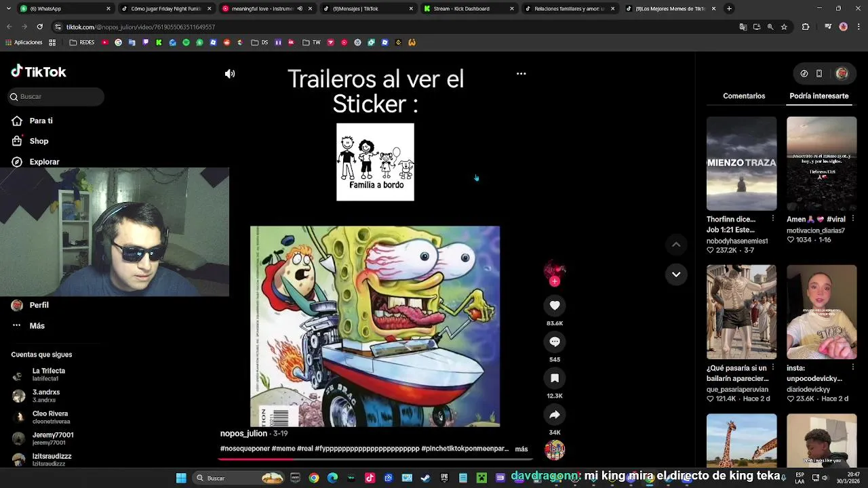Open the Aplicaciones bookmarks shortcut
The height and width of the screenshot is (488, 868).
[x=24, y=42]
